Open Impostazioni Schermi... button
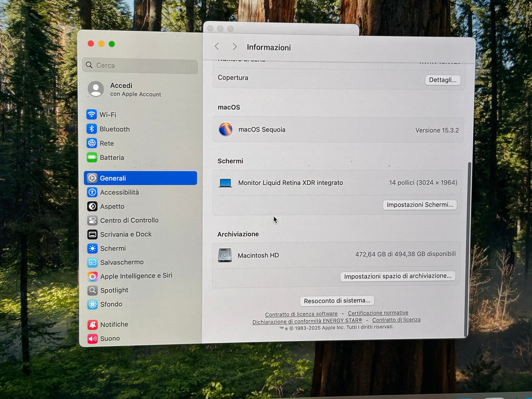Screen dimensions: 532x399 click(x=420, y=205)
